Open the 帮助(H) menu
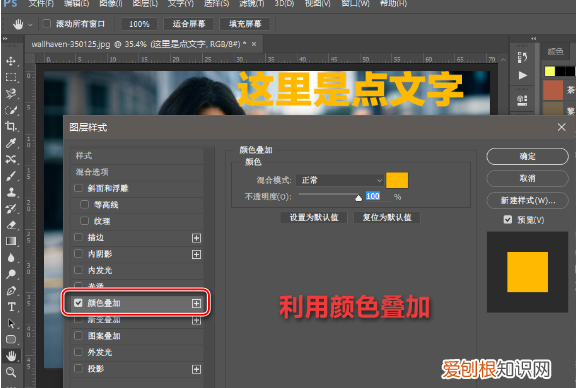This screenshot has height=388, width=576. click(x=393, y=4)
